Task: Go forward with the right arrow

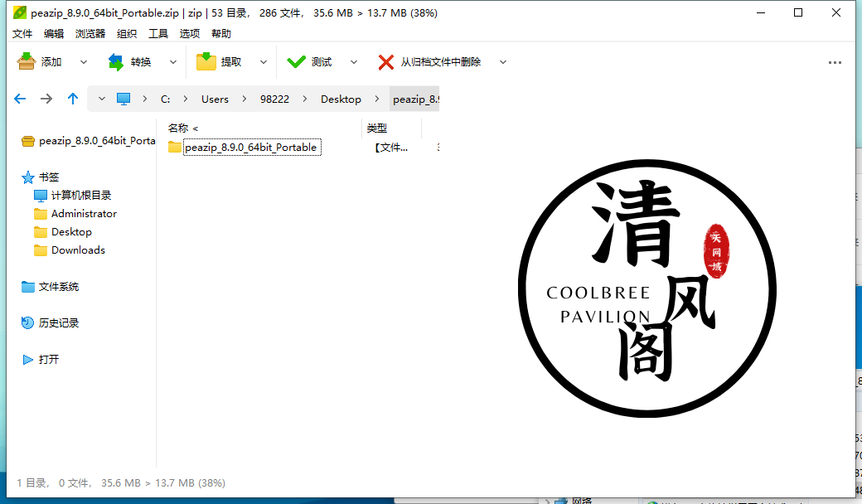Action: tap(46, 99)
